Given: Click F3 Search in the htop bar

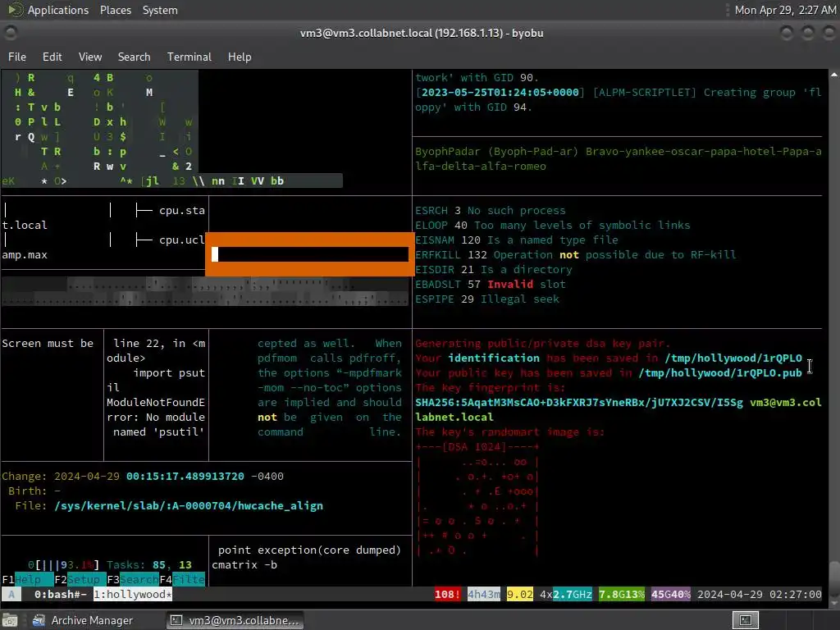Looking at the screenshot, I should click(132, 579).
